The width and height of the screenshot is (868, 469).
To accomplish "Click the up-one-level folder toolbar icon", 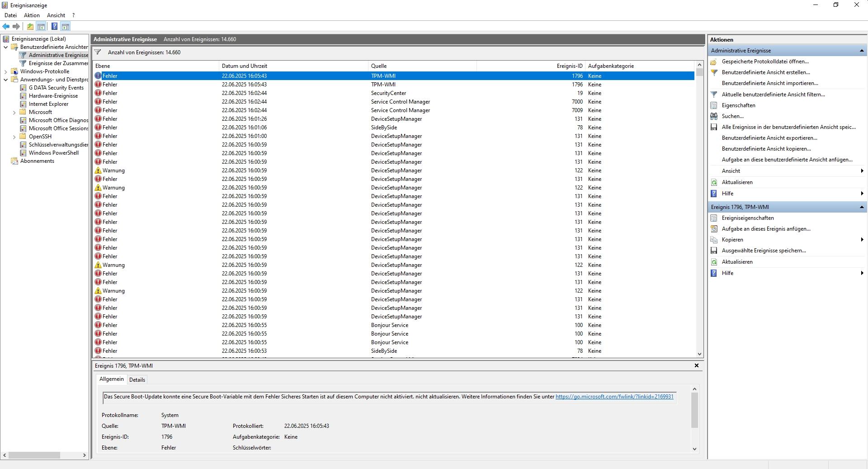I will (30, 27).
